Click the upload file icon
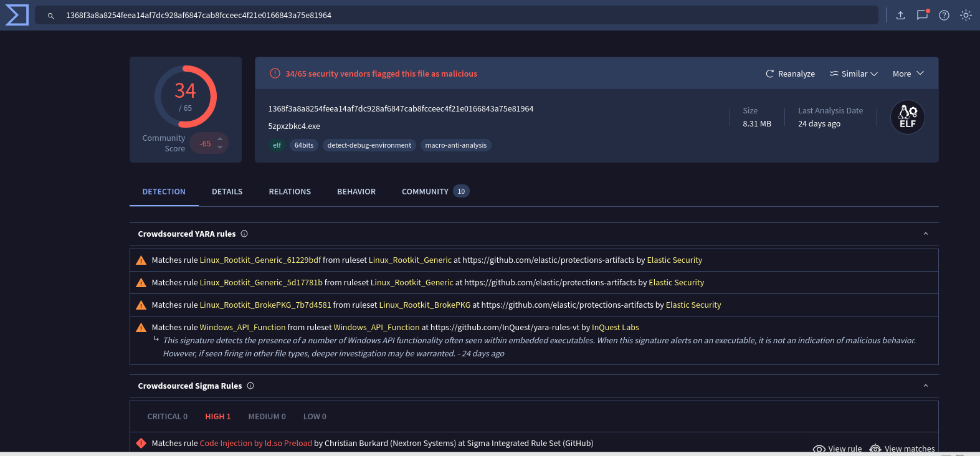 (x=900, y=16)
